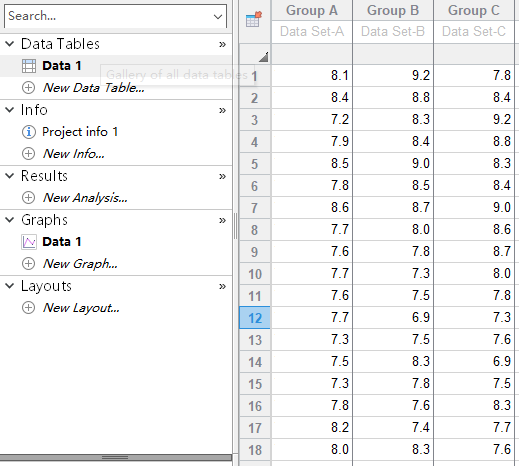Open Data Tables gallery double-arrow

click(x=222, y=44)
